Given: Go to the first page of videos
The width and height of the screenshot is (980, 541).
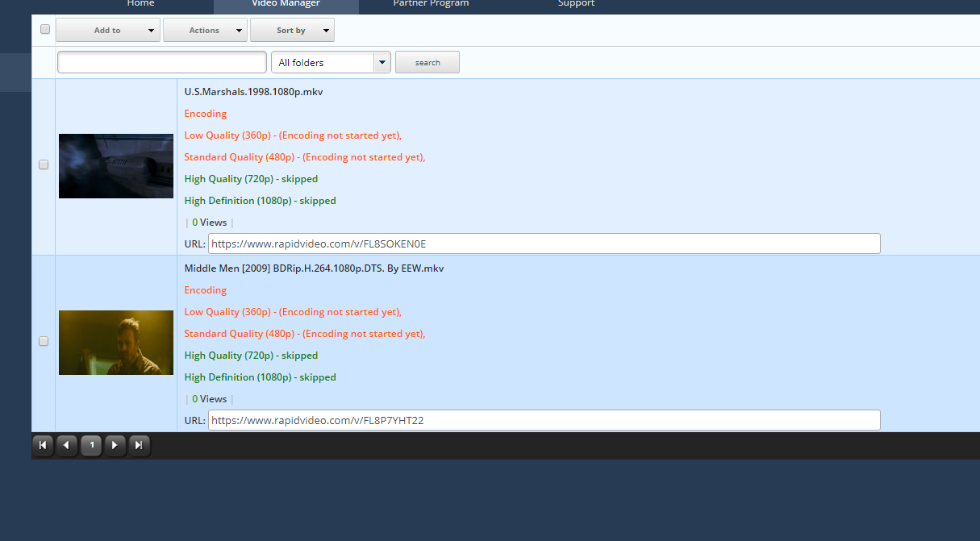Looking at the screenshot, I should coord(43,445).
